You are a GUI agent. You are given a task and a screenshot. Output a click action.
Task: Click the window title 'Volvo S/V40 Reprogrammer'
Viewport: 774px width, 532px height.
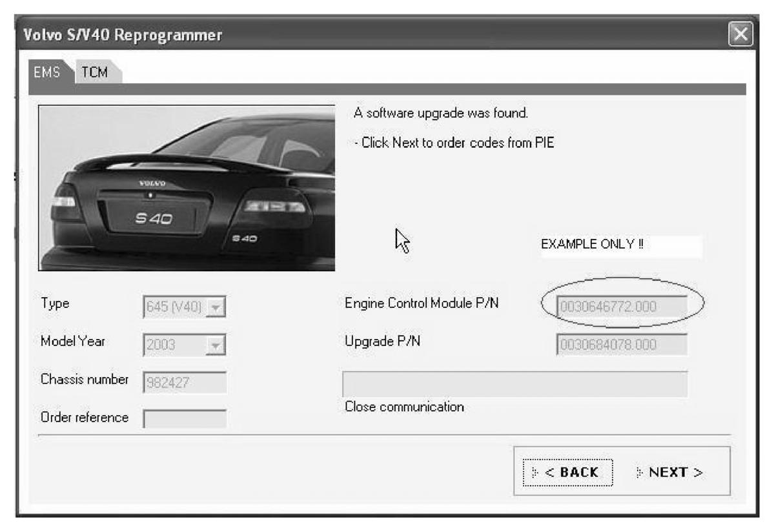123,35
